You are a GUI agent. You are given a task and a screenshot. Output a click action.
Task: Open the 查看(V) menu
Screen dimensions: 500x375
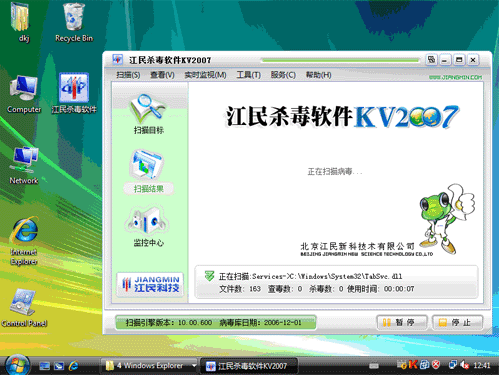click(x=162, y=75)
